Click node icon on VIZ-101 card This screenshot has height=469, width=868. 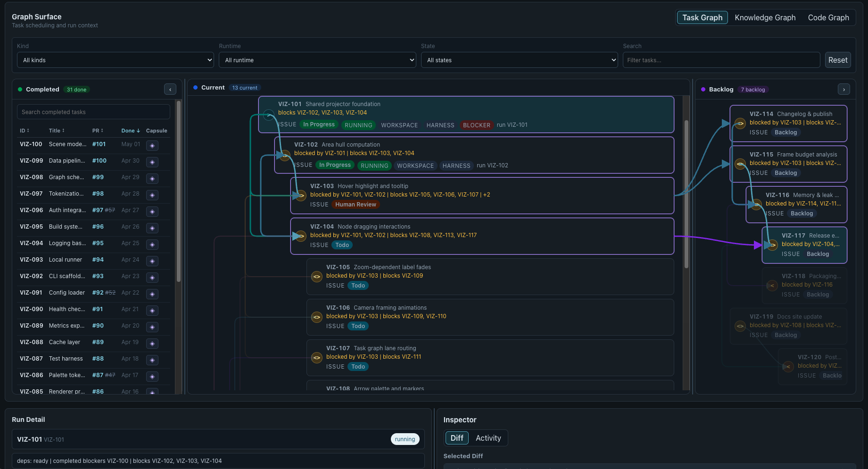point(269,115)
